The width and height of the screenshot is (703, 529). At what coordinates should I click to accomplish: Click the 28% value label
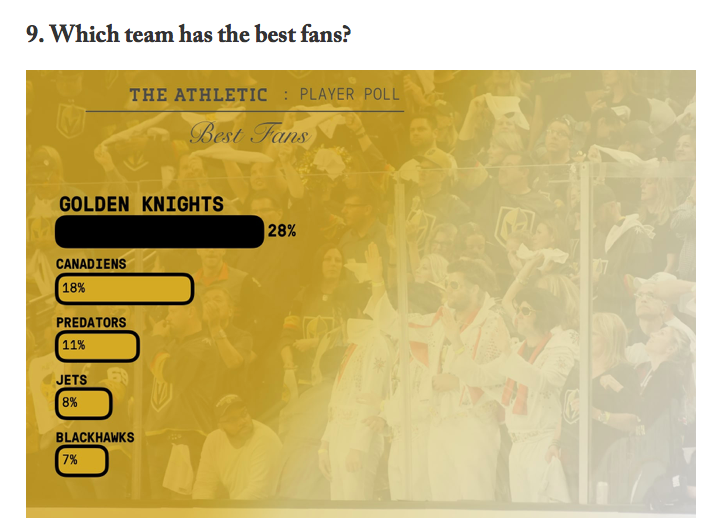point(282,231)
